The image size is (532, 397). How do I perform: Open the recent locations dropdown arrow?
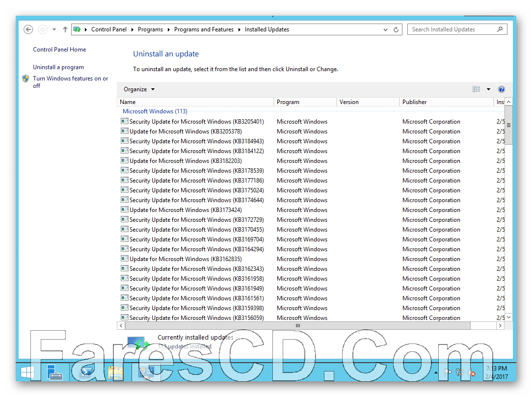point(54,29)
